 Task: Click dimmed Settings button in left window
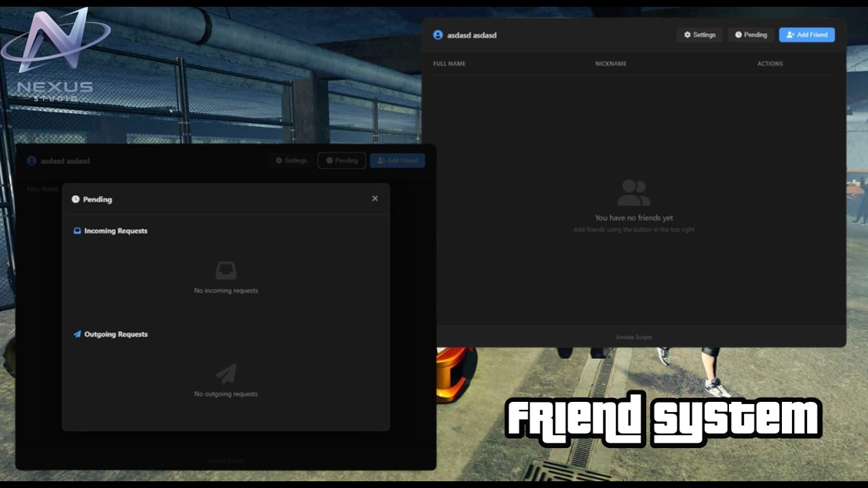(291, 161)
